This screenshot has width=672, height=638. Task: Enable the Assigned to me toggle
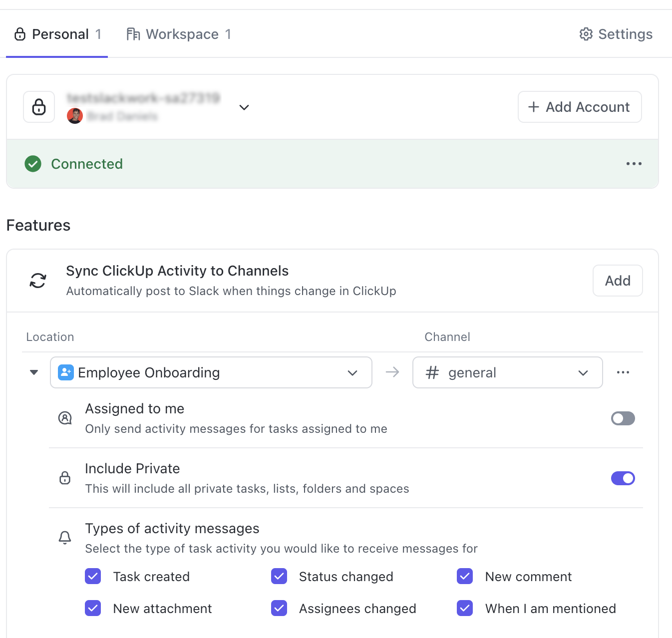point(623,418)
